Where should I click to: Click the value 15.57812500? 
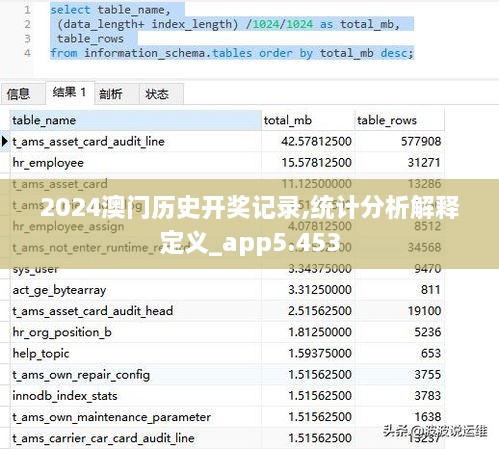tap(317, 163)
